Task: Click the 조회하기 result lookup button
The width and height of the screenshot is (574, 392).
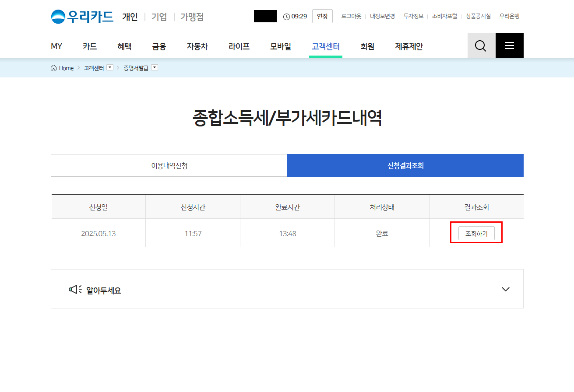Action: [x=476, y=233]
